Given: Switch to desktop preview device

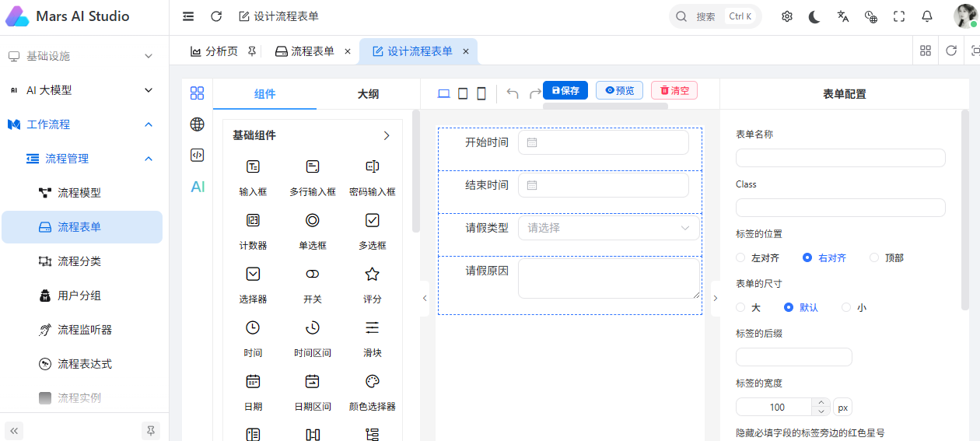Looking at the screenshot, I should click(444, 93).
